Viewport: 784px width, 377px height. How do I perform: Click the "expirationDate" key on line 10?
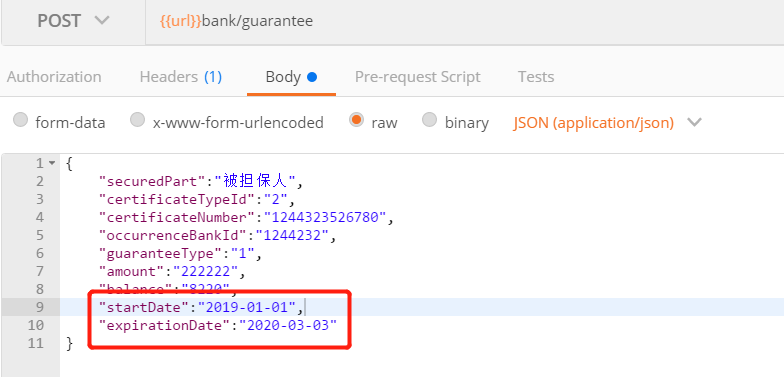coord(165,326)
